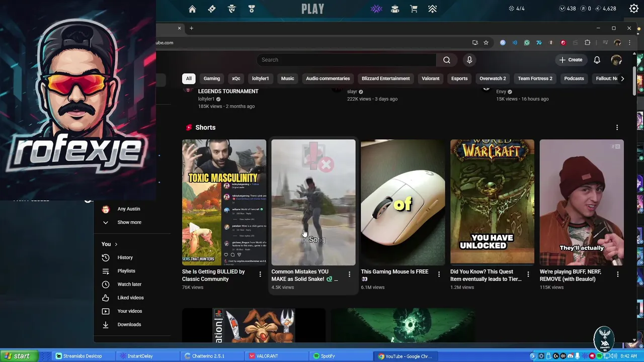644x362 pixels.
Task: Open Toxic Masculinity short thumbnail
Action: tap(224, 202)
